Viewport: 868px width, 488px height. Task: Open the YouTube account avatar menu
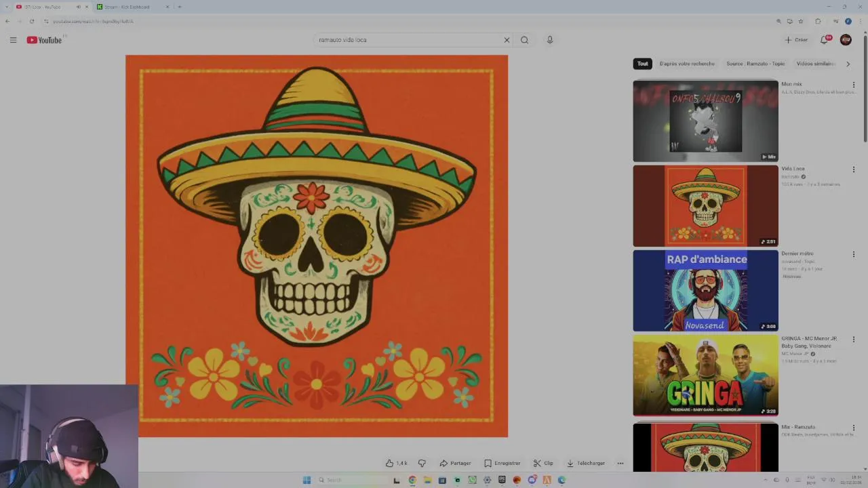846,40
